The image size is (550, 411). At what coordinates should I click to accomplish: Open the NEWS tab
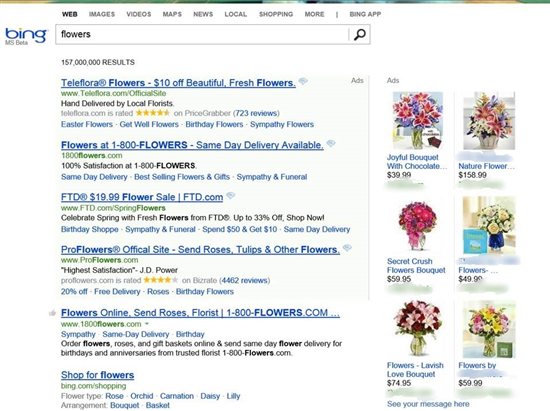coord(203,14)
